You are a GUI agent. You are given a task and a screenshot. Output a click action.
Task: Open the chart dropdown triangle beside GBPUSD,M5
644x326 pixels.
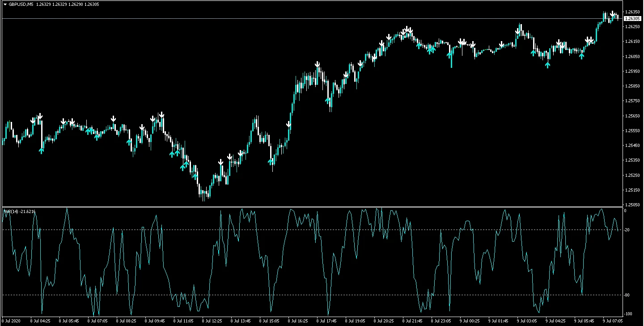pyautogui.click(x=4, y=4)
